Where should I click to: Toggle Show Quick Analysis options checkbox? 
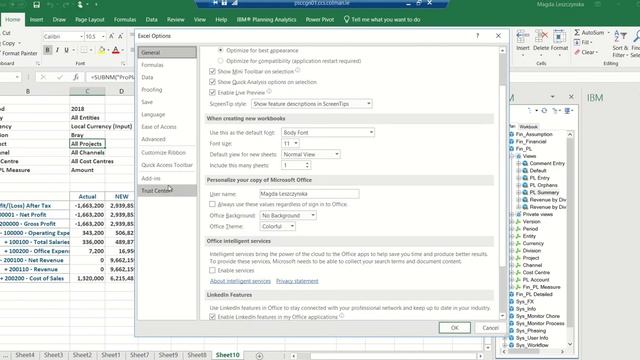click(x=212, y=82)
